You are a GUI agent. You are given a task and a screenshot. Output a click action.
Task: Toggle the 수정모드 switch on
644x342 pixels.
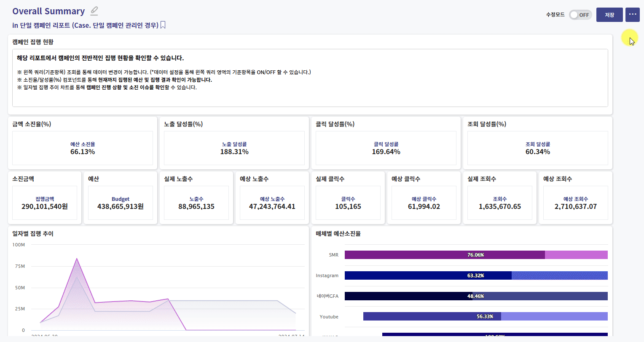click(x=580, y=15)
